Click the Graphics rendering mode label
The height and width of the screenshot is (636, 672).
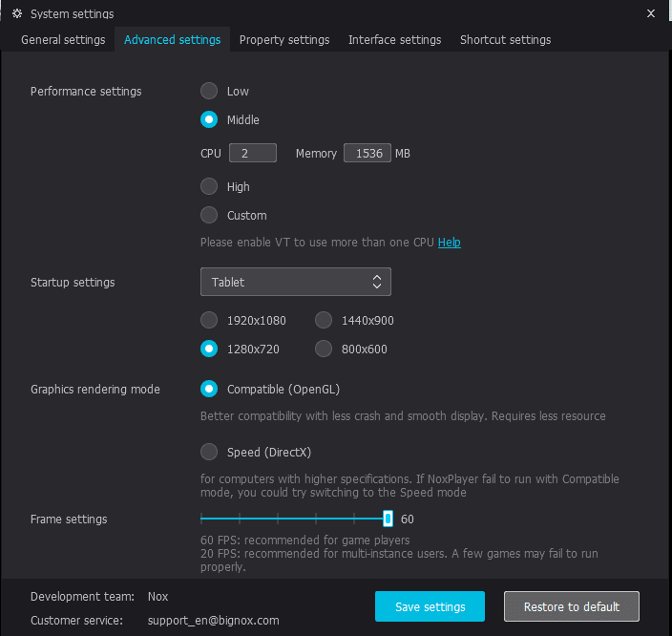[x=95, y=390]
